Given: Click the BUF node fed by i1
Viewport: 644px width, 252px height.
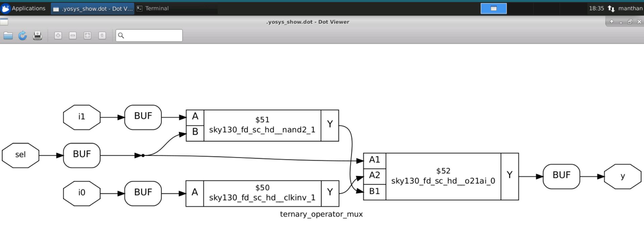Looking at the screenshot, I should click(143, 117).
